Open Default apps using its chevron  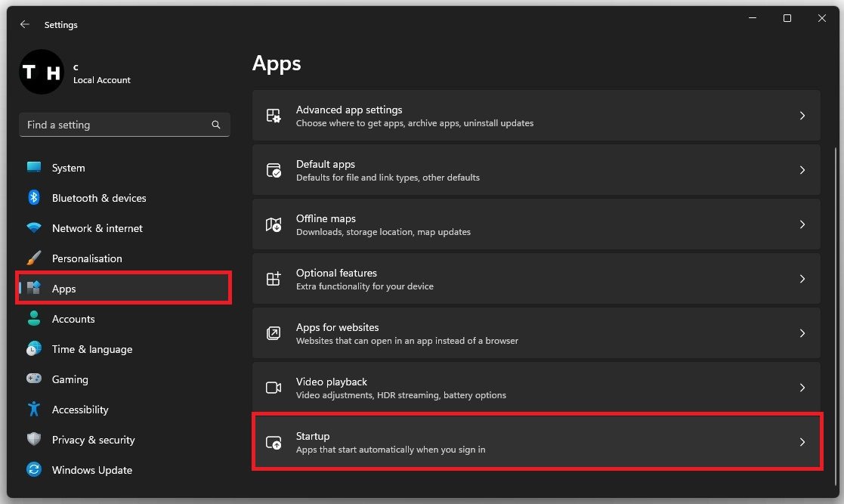point(802,170)
